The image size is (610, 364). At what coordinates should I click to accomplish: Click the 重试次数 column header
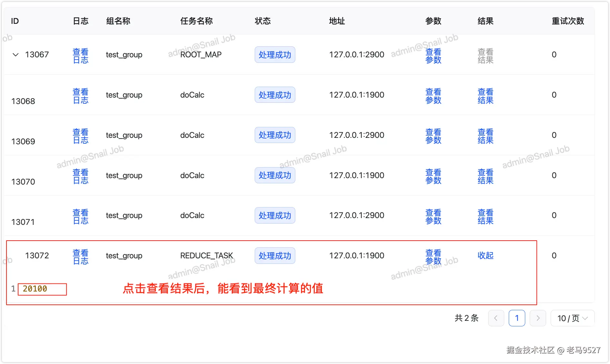[568, 21]
